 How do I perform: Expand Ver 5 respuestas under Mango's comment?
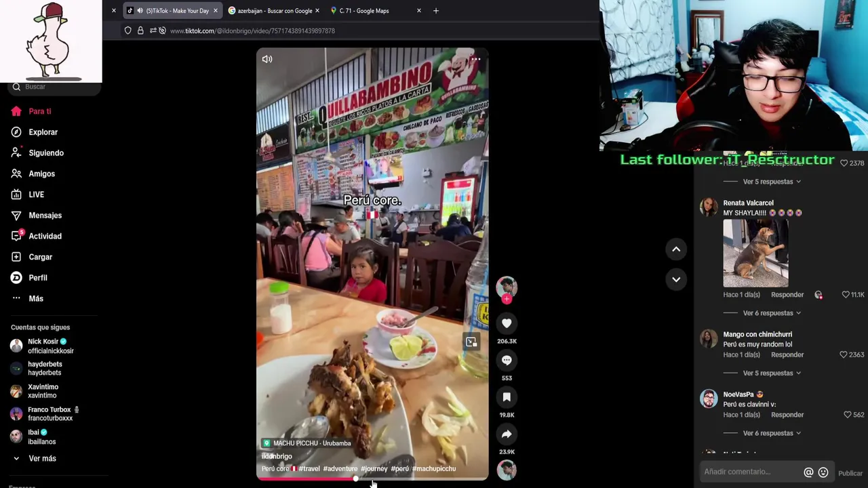coord(772,373)
